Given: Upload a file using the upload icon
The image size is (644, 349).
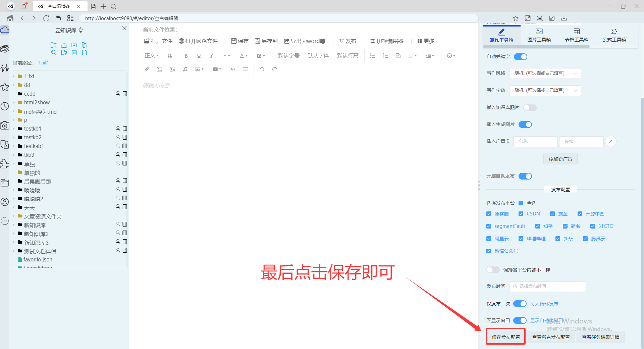Looking at the screenshot, I should tap(64, 45).
